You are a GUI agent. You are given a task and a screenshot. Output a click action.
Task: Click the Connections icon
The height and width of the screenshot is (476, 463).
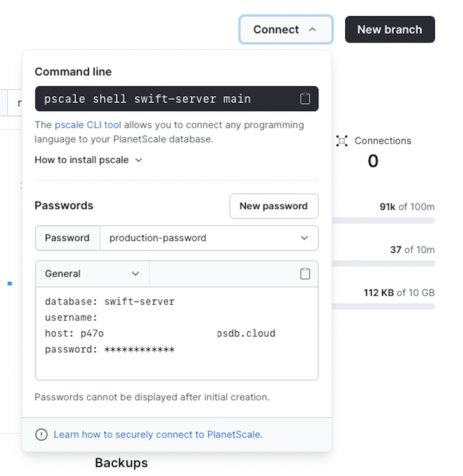[342, 141]
